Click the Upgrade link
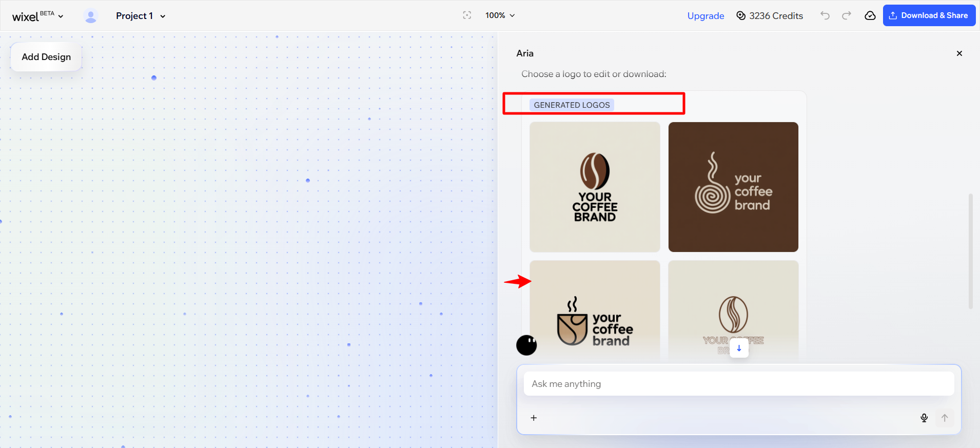Image resolution: width=980 pixels, height=448 pixels. point(705,16)
